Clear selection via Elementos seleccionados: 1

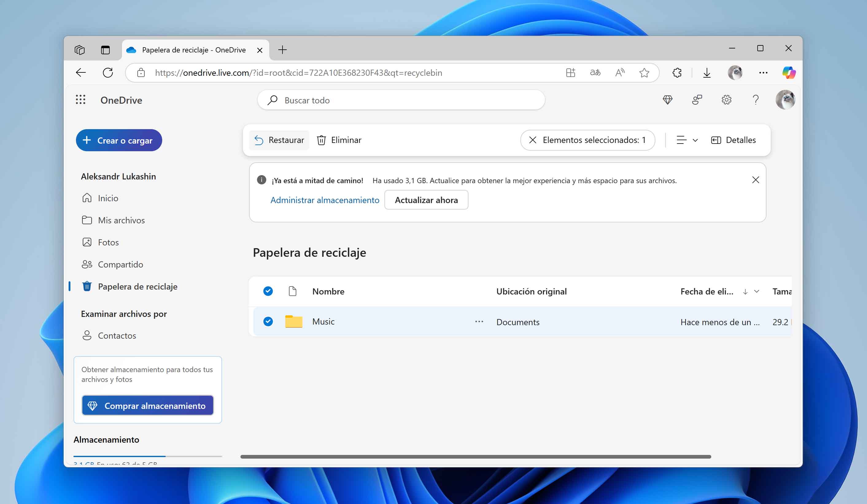(x=587, y=140)
